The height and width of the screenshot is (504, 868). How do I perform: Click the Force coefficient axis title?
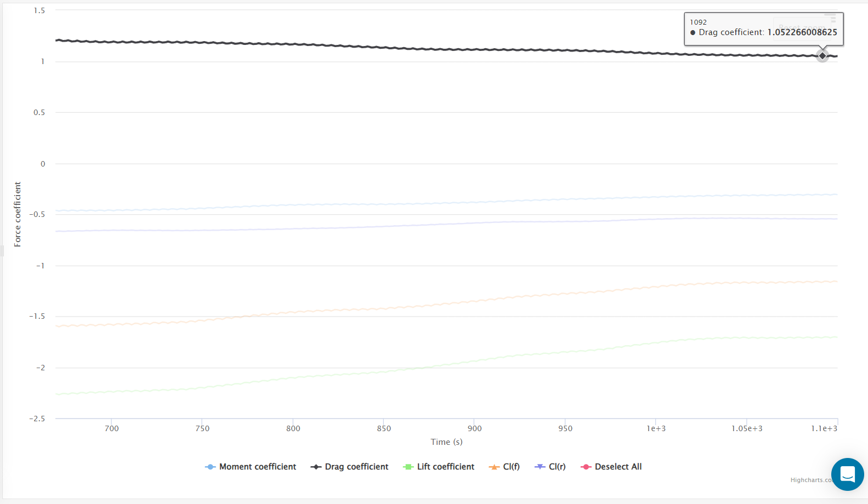(18, 214)
